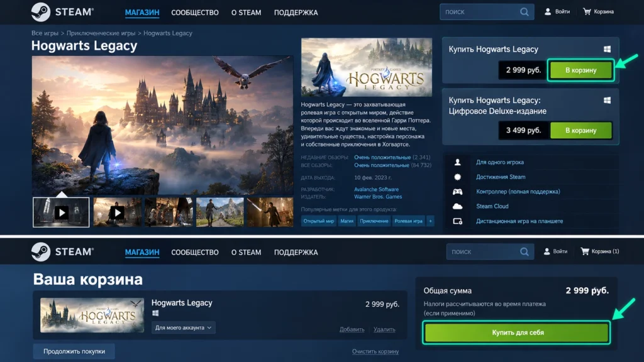The image size is (644, 362).
Task: Click the Hogwarts Legacy image in the cart
Action: (92, 315)
